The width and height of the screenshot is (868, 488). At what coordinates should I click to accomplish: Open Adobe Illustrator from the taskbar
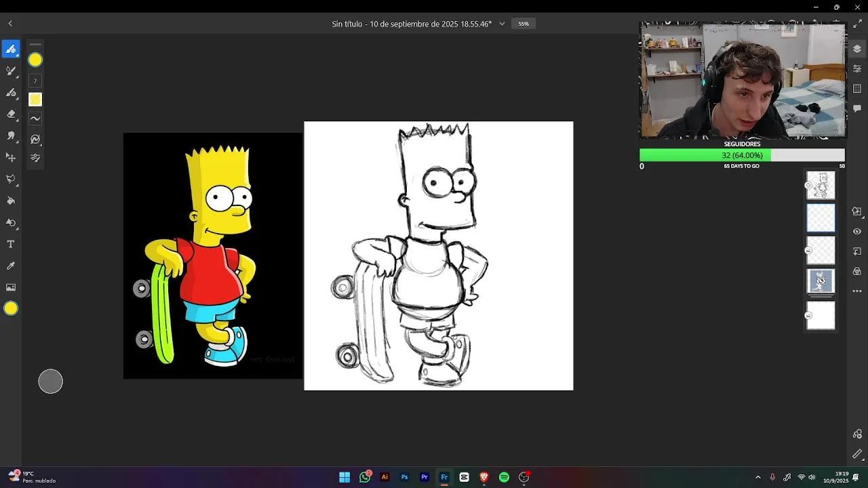(x=384, y=477)
